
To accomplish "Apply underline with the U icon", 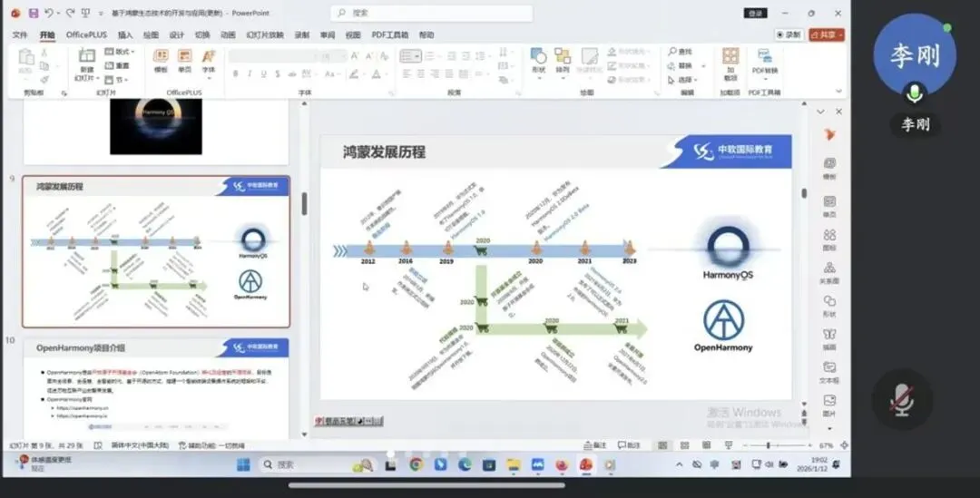I will coord(263,74).
